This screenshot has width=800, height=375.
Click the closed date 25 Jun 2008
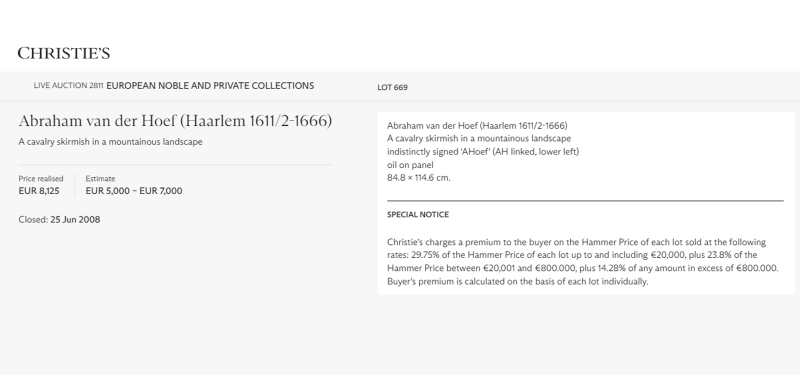(75, 219)
